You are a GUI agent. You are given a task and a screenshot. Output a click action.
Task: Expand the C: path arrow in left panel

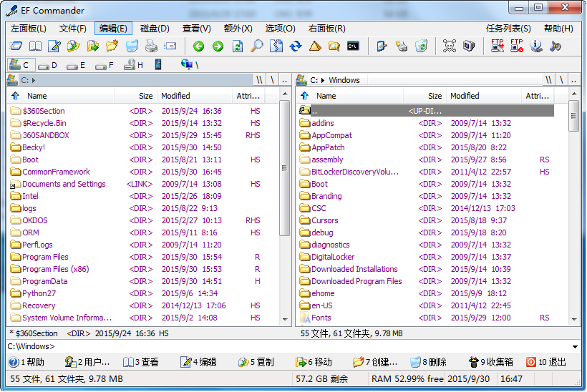tap(34, 80)
